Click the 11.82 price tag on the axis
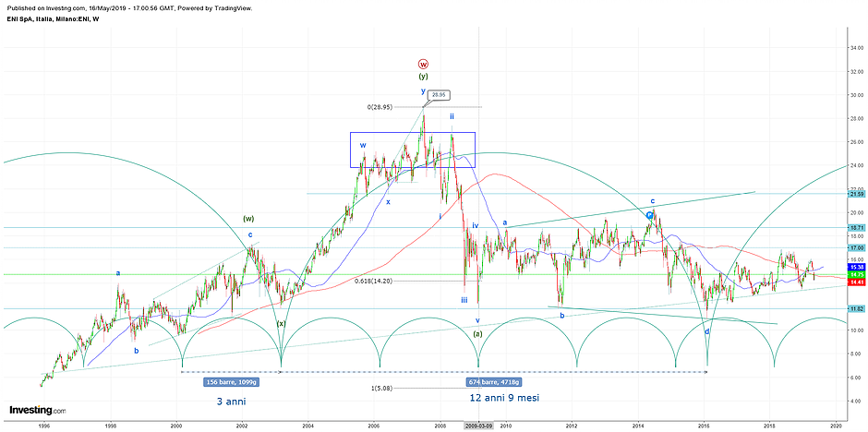Screen dimensions: 868x432 (x=856, y=308)
